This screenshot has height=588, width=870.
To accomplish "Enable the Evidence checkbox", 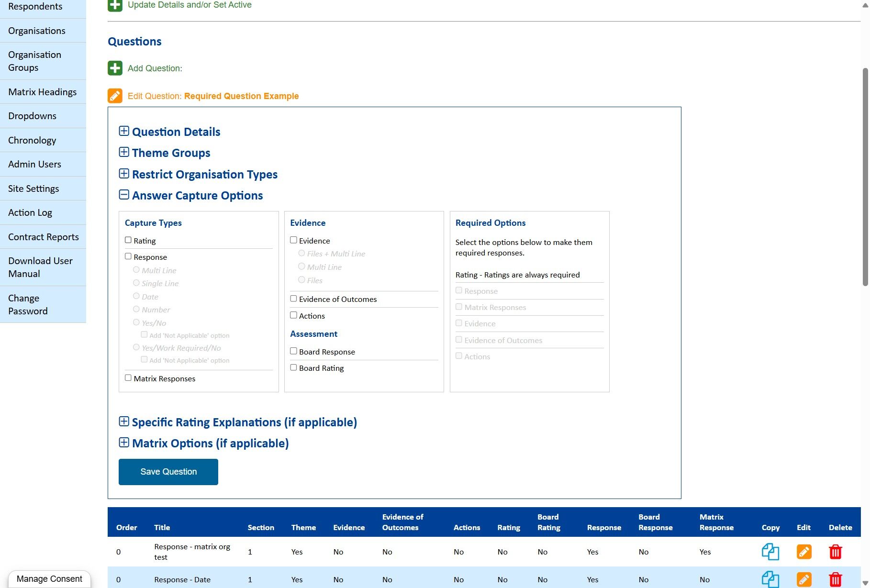I will (294, 240).
